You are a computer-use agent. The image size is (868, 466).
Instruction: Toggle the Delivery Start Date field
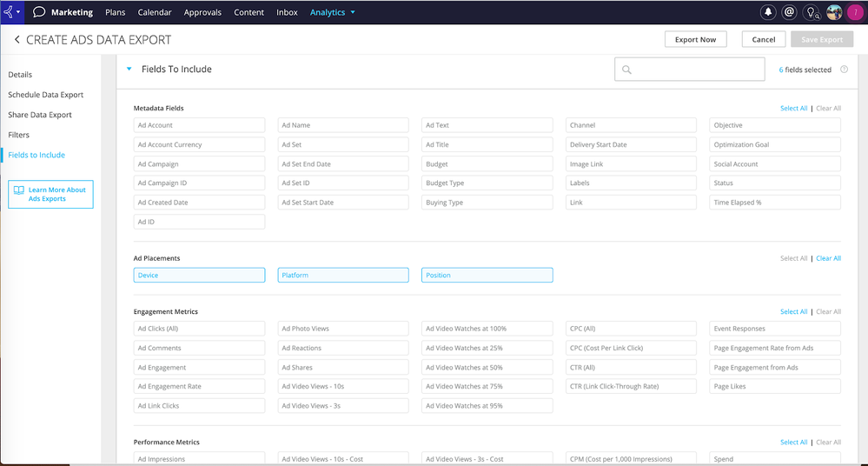pyautogui.click(x=631, y=144)
